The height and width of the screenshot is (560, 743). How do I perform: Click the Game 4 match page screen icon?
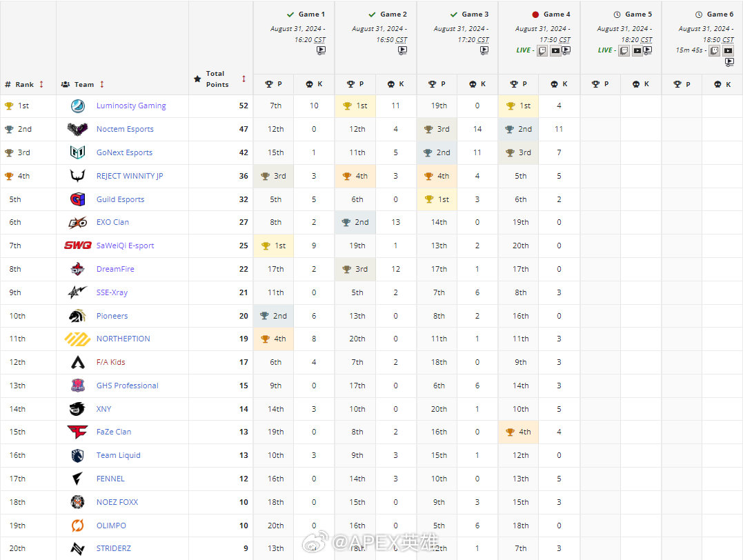[x=566, y=50]
